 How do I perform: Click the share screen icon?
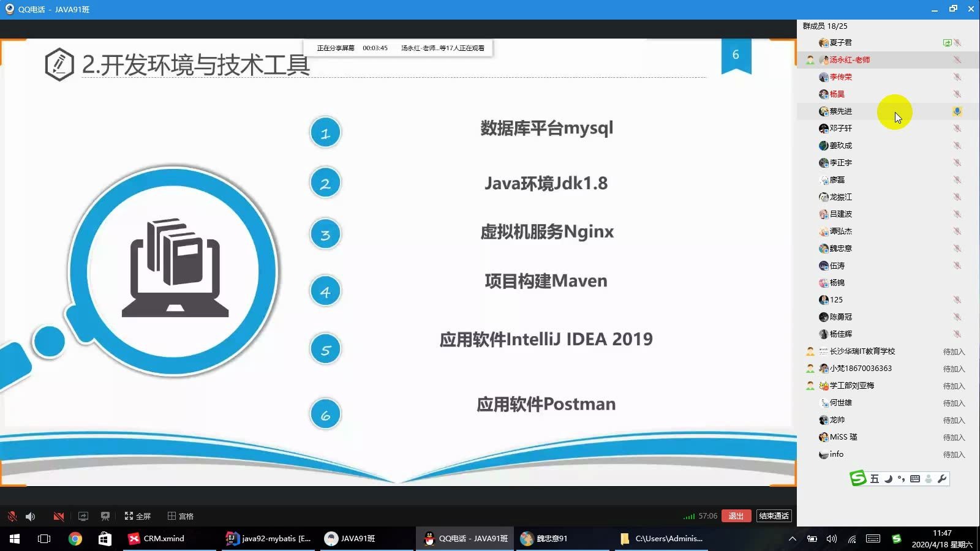click(x=83, y=516)
